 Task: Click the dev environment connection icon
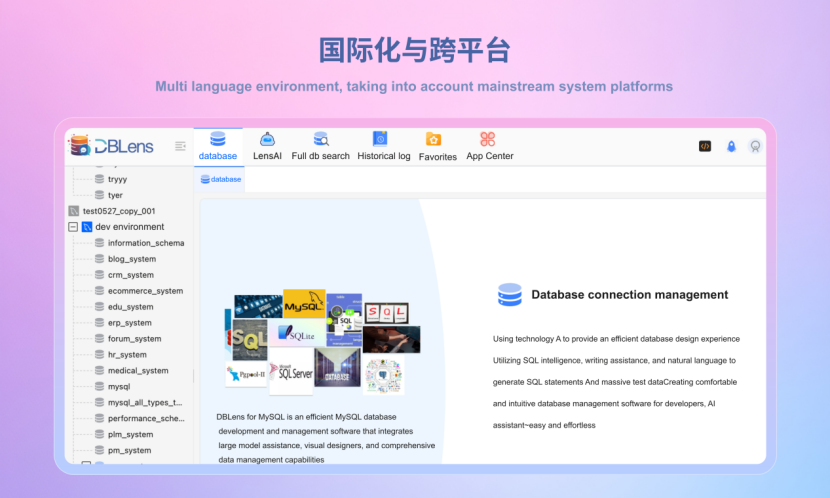[87, 227]
